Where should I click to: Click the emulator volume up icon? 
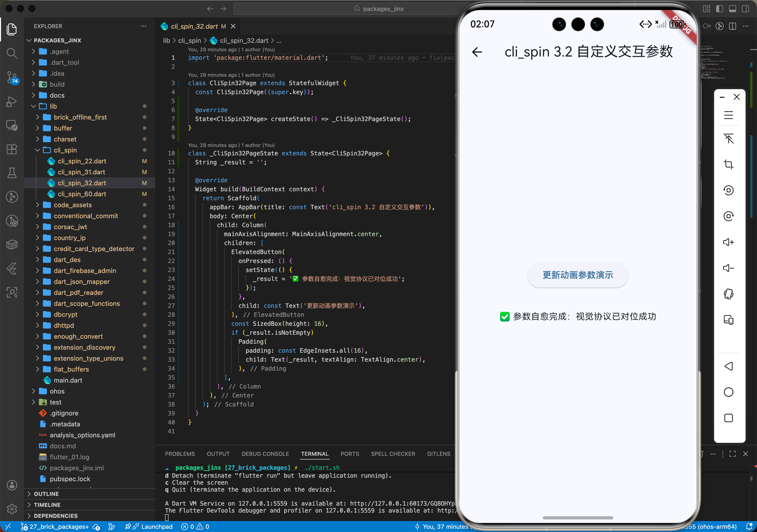[x=728, y=242]
